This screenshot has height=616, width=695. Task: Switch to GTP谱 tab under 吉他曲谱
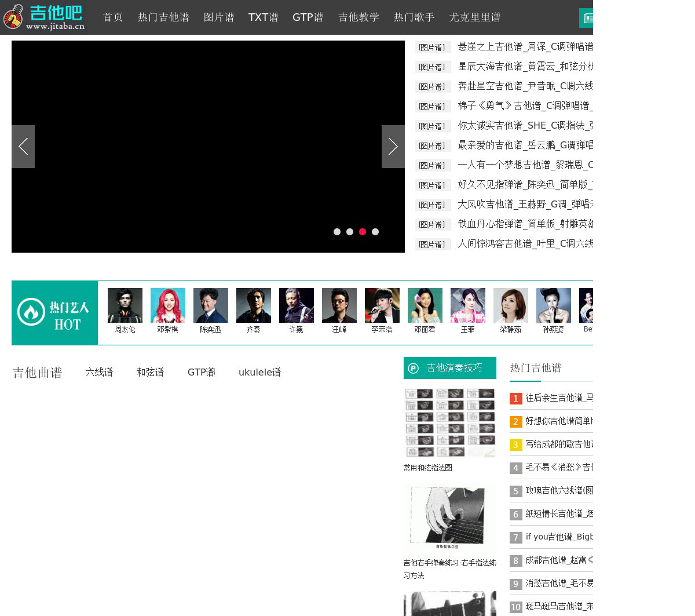[x=201, y=372]
